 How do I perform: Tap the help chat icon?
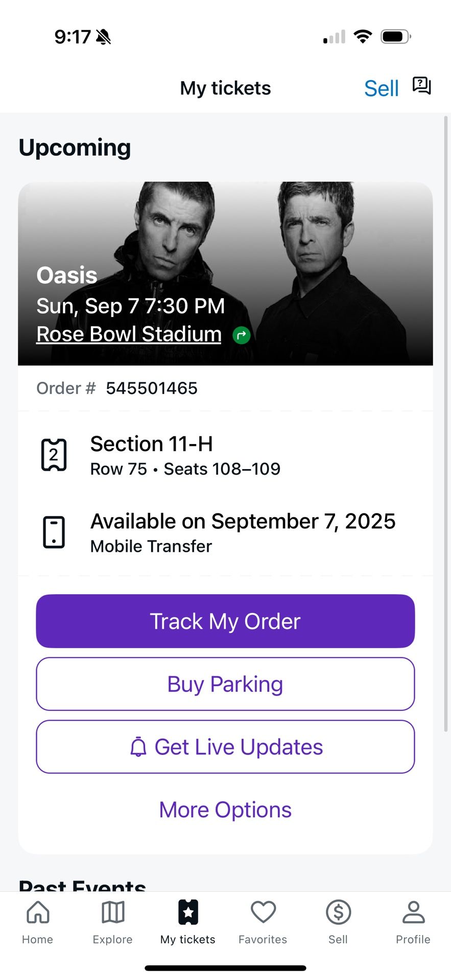click(421, 86)
